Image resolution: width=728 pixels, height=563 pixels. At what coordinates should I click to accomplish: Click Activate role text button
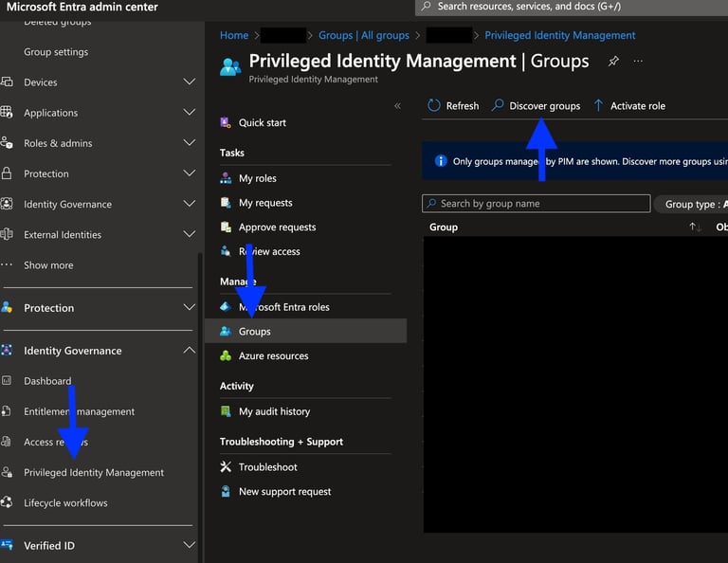click(637, 106)
